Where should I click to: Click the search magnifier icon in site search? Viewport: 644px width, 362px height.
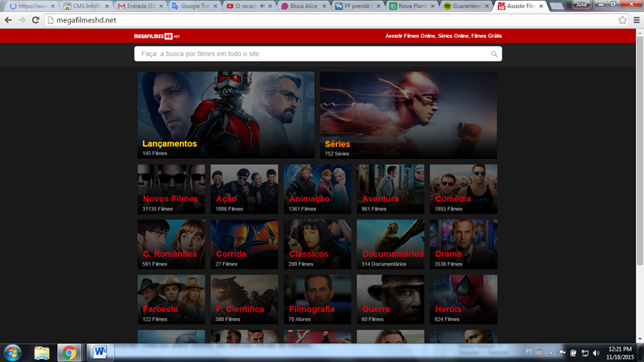[494, 54]
